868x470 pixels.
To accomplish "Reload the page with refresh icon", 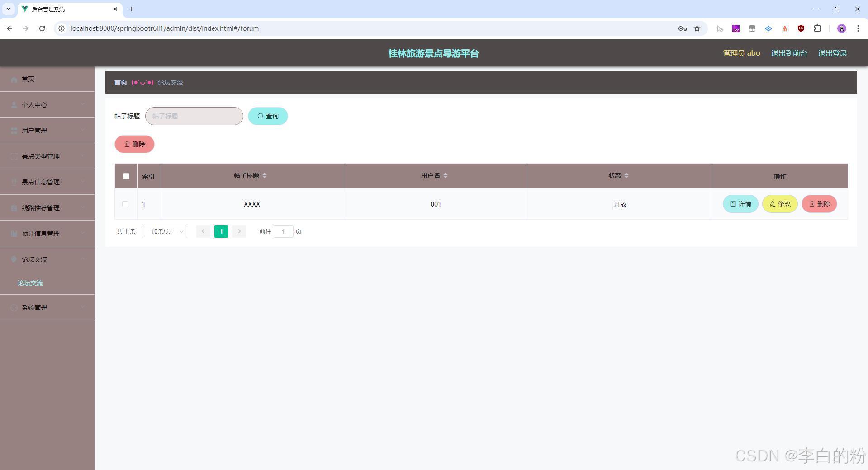I will pos(42,28).
